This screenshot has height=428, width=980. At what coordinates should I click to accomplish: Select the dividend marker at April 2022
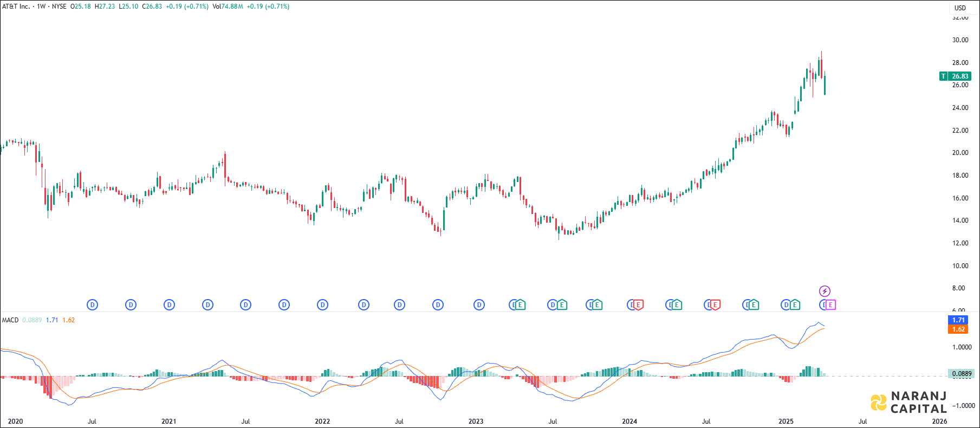[364, 305]
